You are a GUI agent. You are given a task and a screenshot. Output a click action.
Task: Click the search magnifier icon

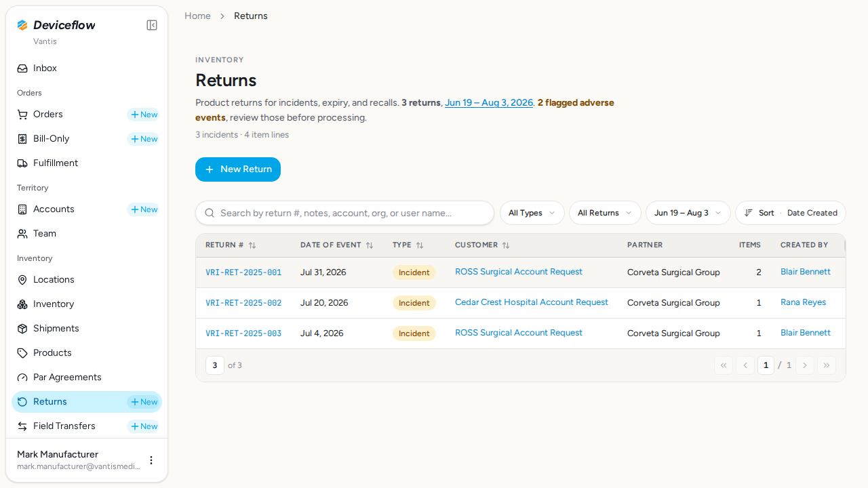[x=210, y=213]
